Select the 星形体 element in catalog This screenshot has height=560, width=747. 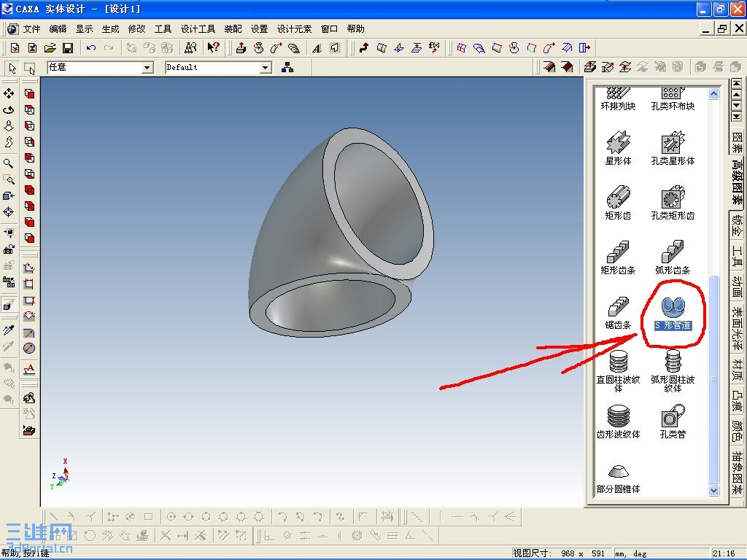pyautogui.click(x=618, y=148)
